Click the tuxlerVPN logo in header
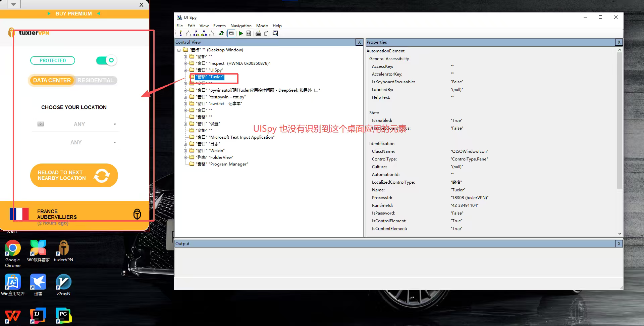644x326 pixels. (29, 33)
